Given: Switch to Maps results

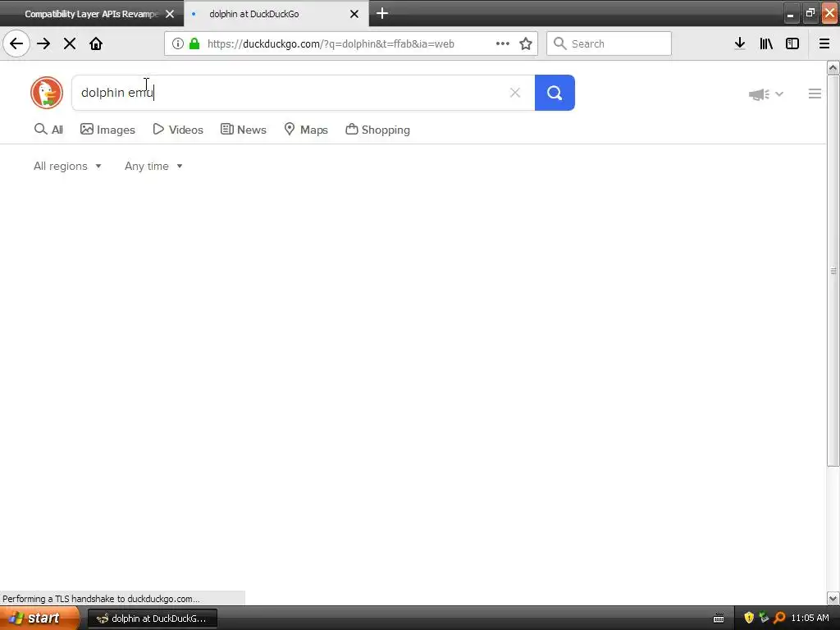Looking at the screenshot, I should click(x=306, y=130).
